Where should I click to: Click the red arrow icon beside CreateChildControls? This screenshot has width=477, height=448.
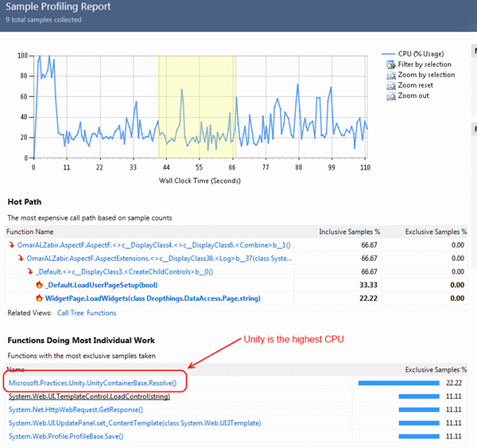pos(29,271)
